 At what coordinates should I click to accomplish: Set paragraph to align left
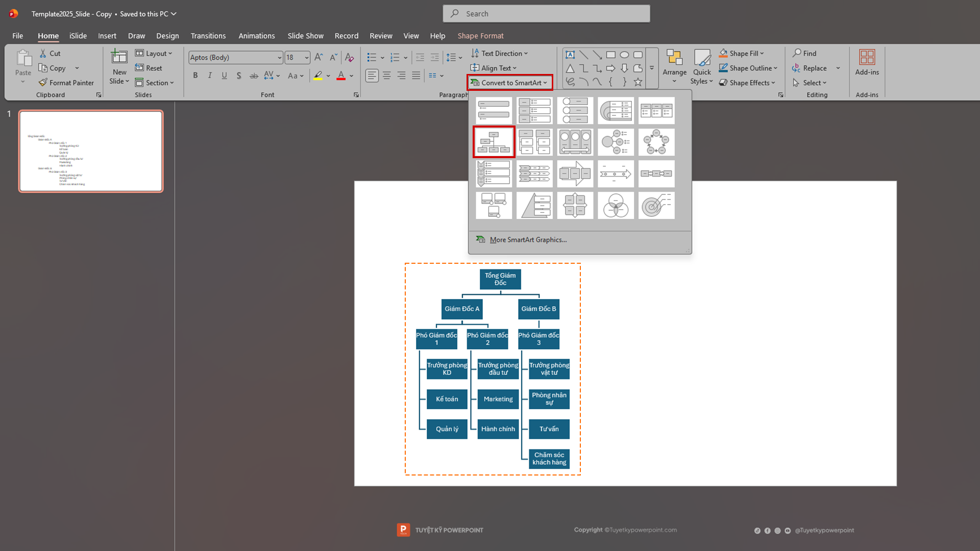[x=372, y=76]
